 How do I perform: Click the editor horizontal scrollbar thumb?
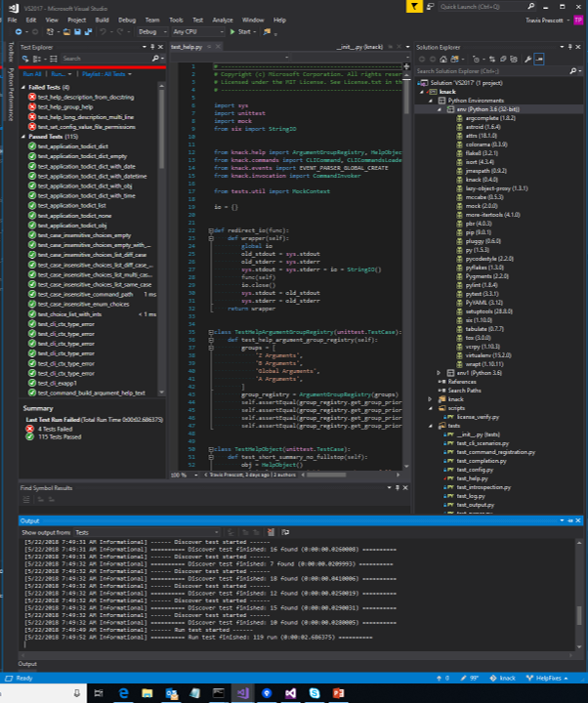(x=326, y=475)
